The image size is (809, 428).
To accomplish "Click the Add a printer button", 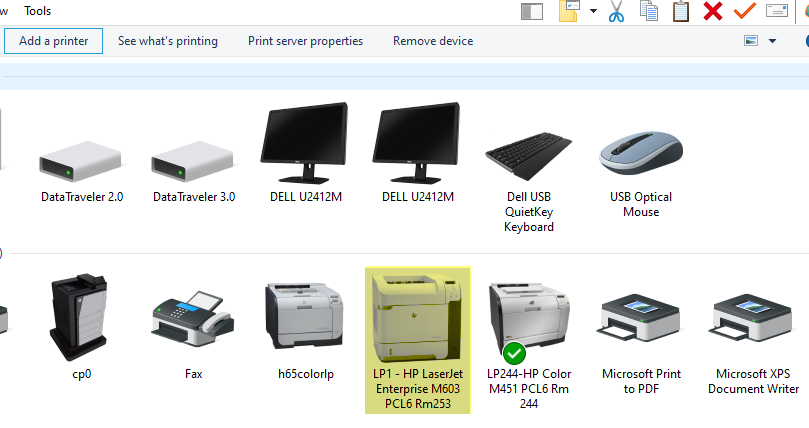I will tap(54, 41).
